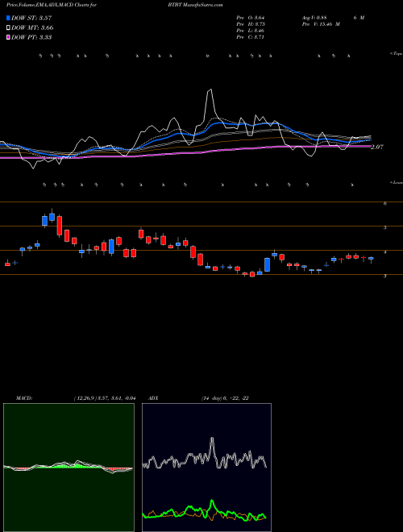Click the 2.07 label beside the EMA lines

coord(377,147)
